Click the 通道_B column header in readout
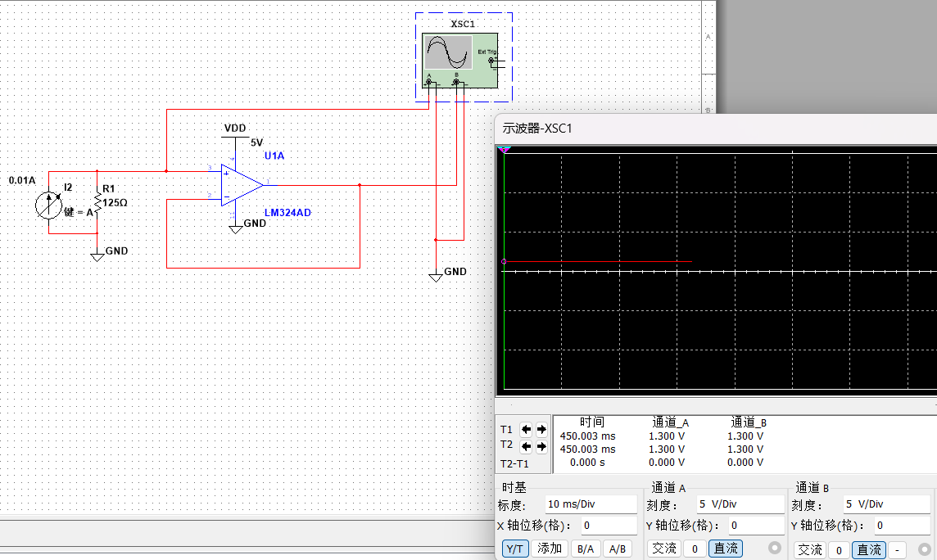The height and width of the screenshot is (560, 937). click(x=748, y=422)
